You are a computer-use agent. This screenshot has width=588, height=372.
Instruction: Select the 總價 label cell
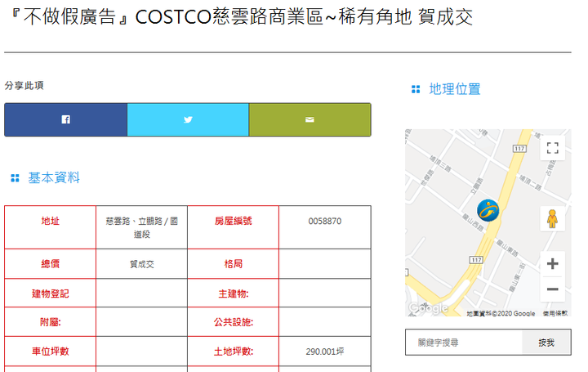51,264
